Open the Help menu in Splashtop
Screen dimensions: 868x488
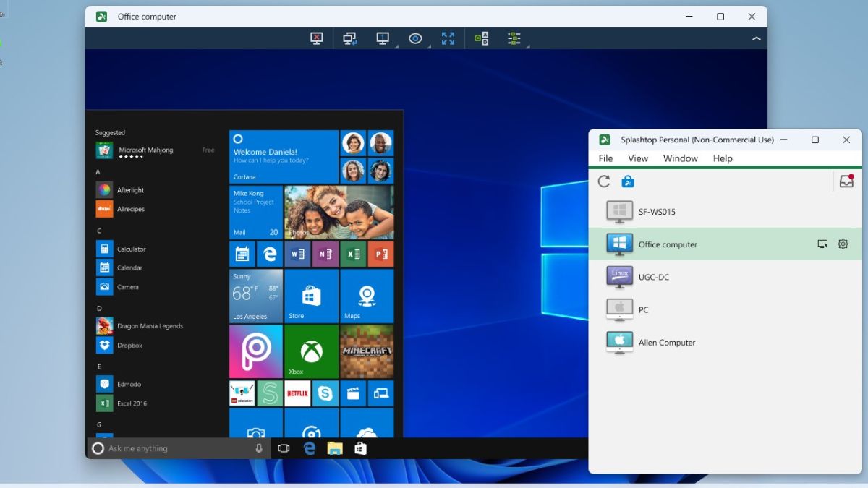click(723, 158)
